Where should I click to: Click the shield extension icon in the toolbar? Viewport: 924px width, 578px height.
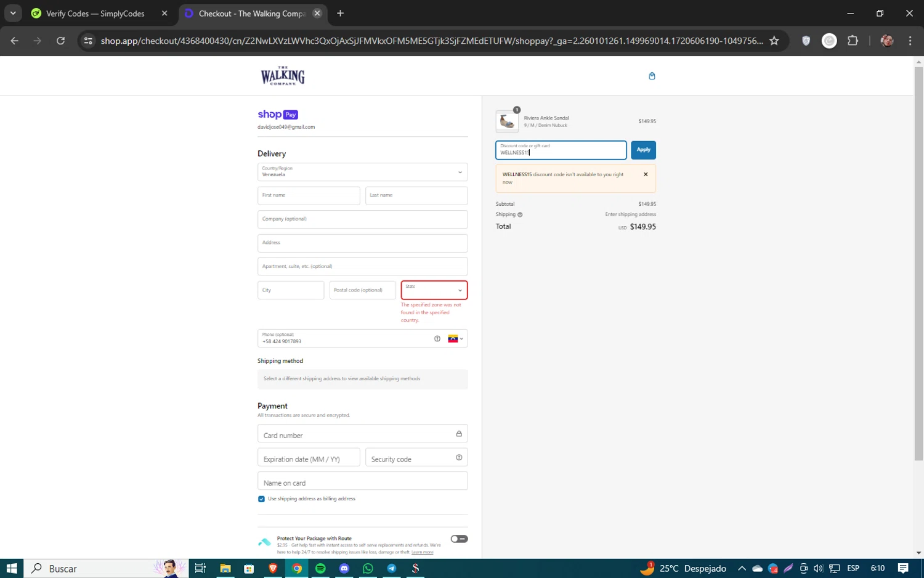tap(806, 41)
